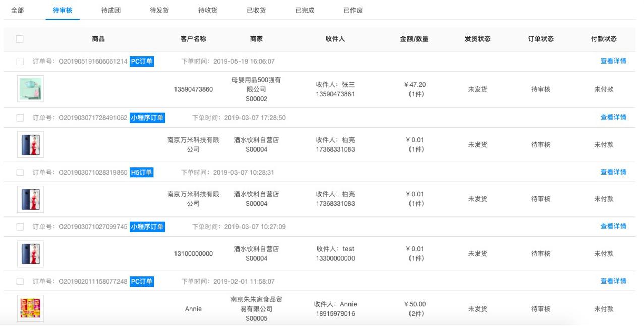The width and height of the screenshot is (644, 326).
Task: Open thumbnail of order O201905191606061214 product
Action: pos(30,89)
